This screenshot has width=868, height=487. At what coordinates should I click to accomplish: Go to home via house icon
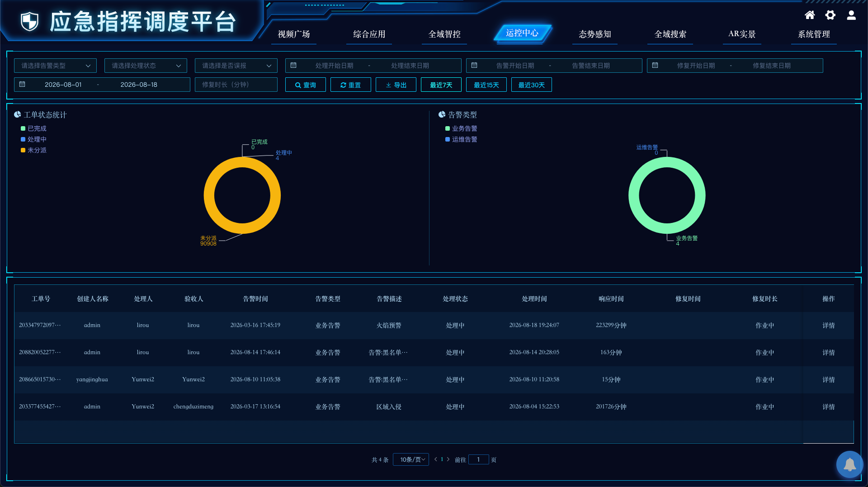pyautogui.click(x=810, y=15)
